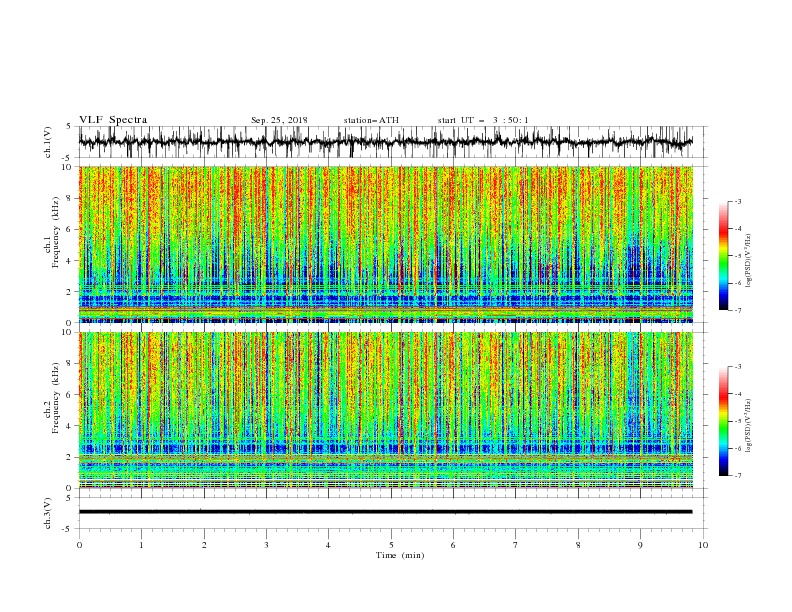
Task: Click the '-3' label on ch.1 color bar
Action: pyautogui.click(x=737, y=201)
